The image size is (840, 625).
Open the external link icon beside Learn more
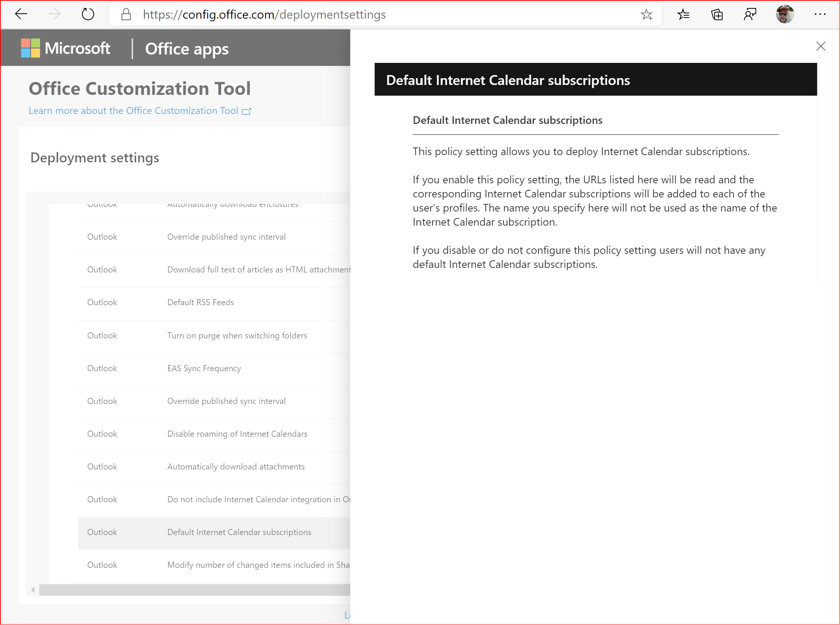(x=247, y=111)
